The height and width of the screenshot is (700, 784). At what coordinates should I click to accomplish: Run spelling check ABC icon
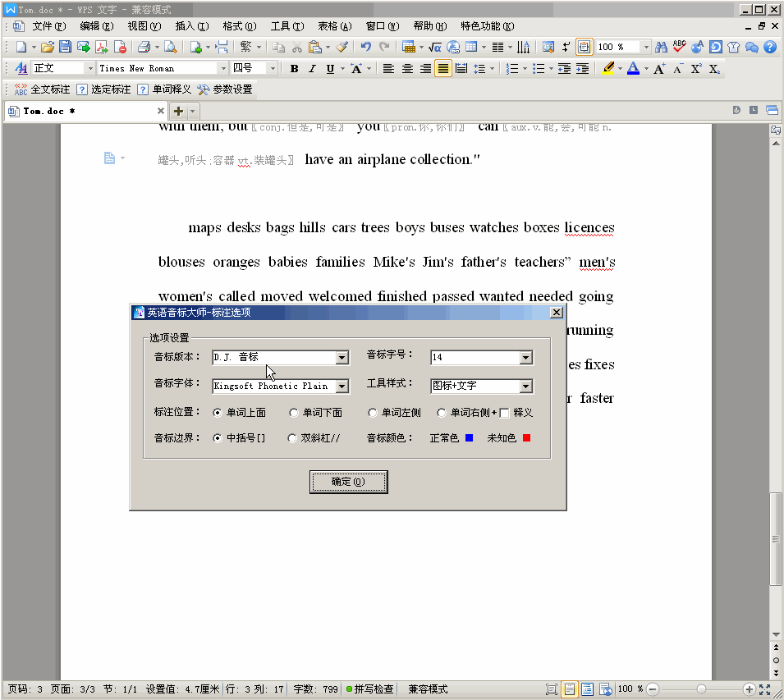click(x=679, y=47)
